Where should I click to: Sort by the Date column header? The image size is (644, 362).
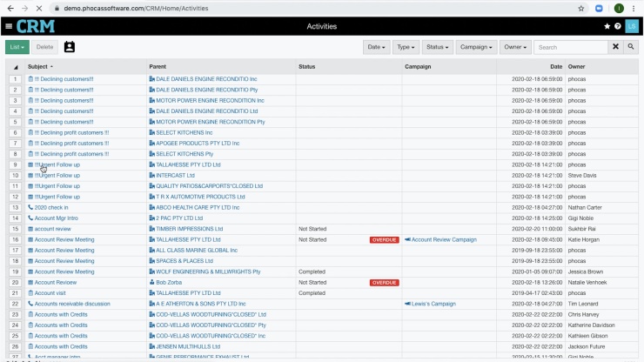[x=556, y=66]
